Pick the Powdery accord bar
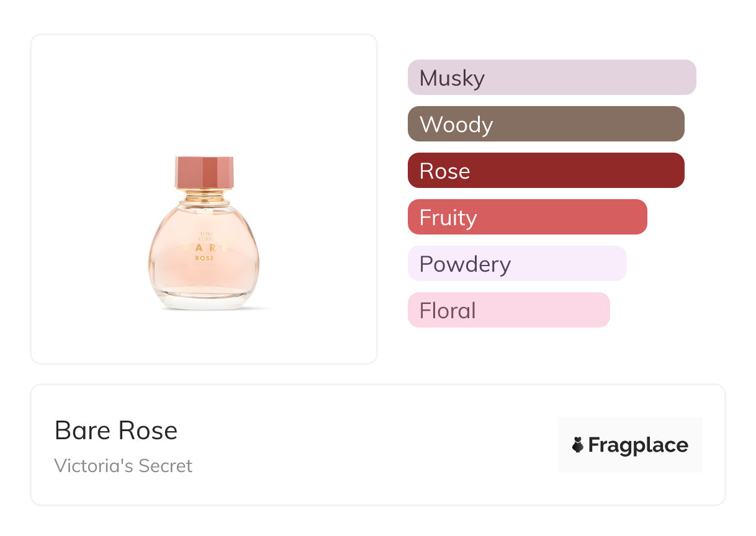 point(516,264)
